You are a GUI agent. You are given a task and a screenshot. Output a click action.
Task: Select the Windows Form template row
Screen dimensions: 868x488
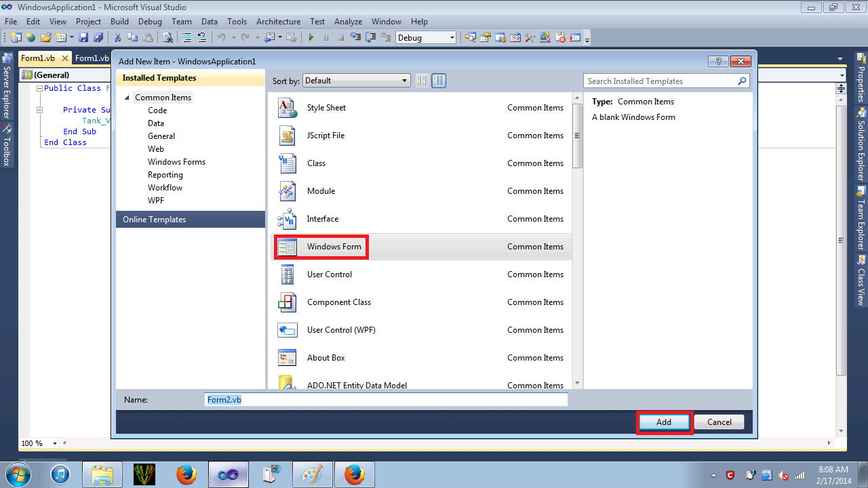[x=421, y=247]
